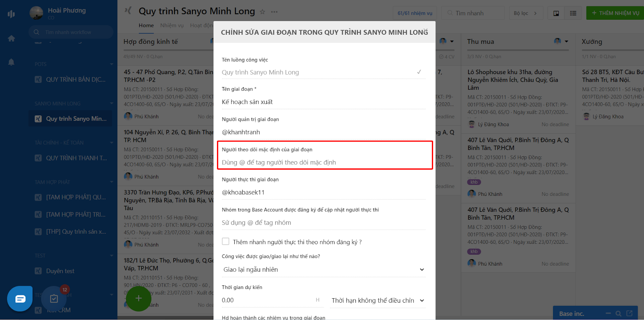
Task: Open Quy trình Sanyo Min... in sidebar
Action: [70, 118]
